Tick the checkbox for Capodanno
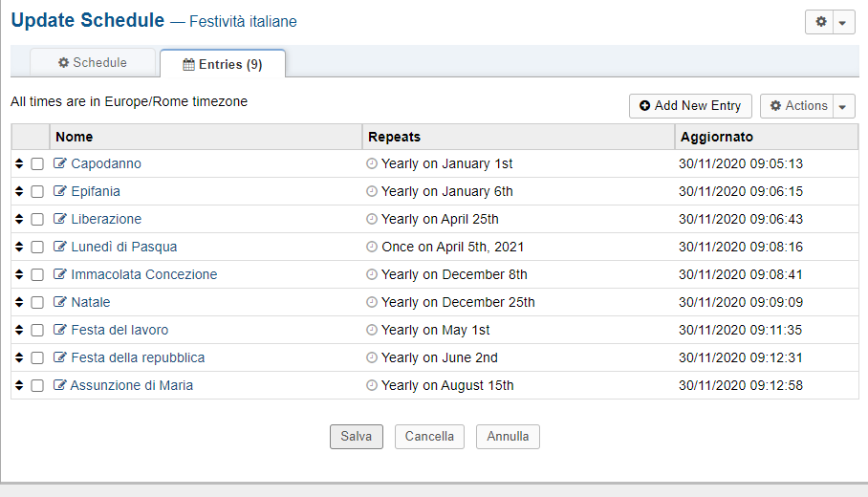Image resolution: width=868 pixels, height=497 pixels. (37, 164)
